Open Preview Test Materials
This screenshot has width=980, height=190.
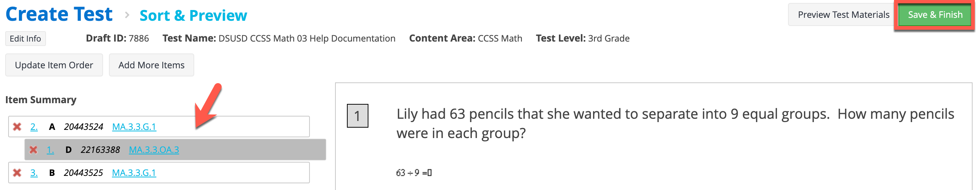[843, 15]
